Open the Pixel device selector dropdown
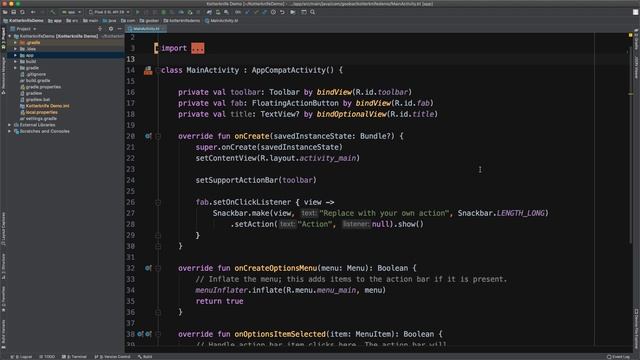Screen dimensions: 640x360 point(109,12)
